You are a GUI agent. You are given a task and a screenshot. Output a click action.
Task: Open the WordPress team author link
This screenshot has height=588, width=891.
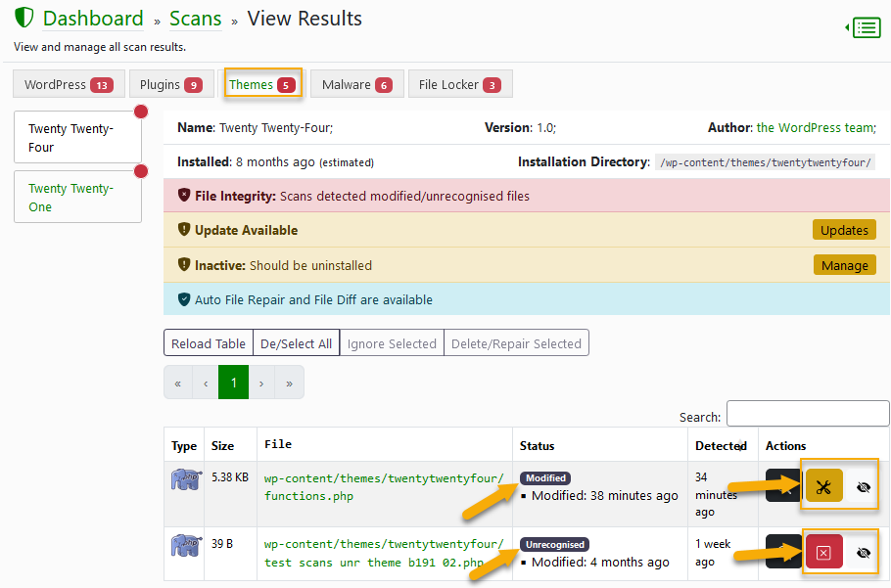pyautogui.click(x=816, y=128)
